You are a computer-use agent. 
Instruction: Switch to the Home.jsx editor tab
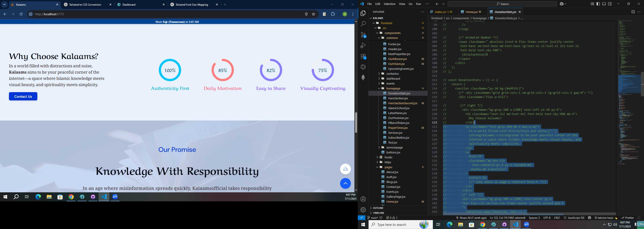tap(473, 12)
